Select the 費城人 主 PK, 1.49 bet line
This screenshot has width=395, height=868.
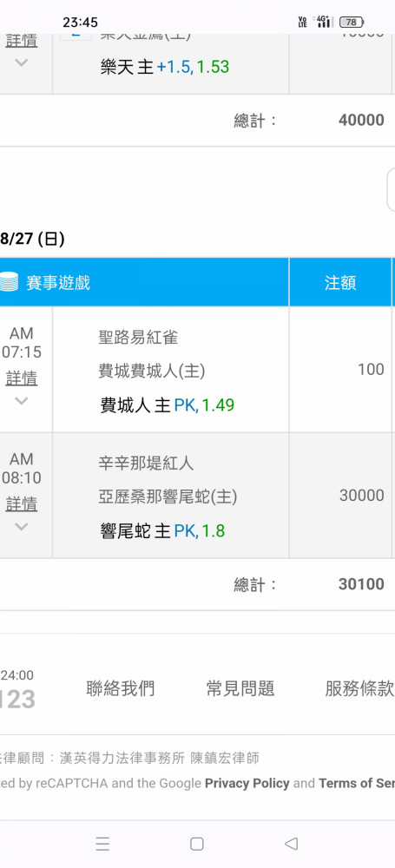(168, 405)
